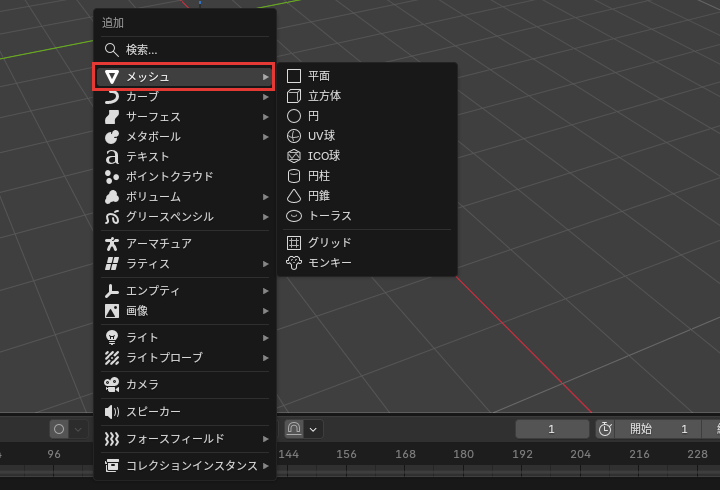The width and height of the screenshot is (720, 490).
Task: Click the Volume icon beside ボリューム
Action: click(x=112, y=197)
